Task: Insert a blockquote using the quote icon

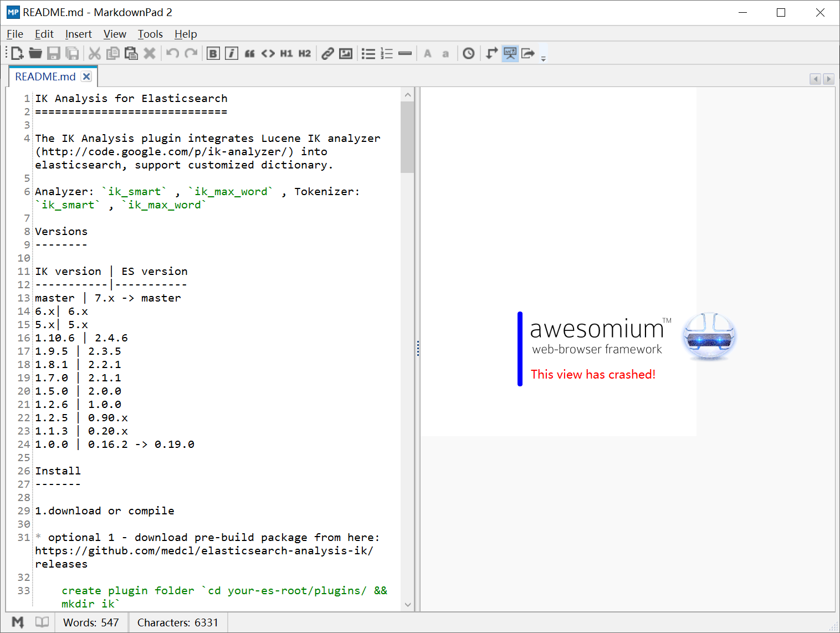Action: pos(249,53)
